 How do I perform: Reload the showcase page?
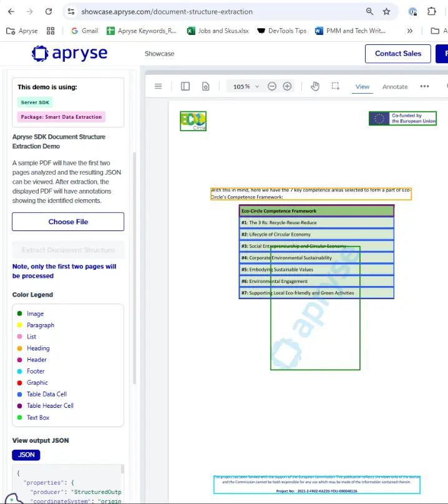[49, 12]
